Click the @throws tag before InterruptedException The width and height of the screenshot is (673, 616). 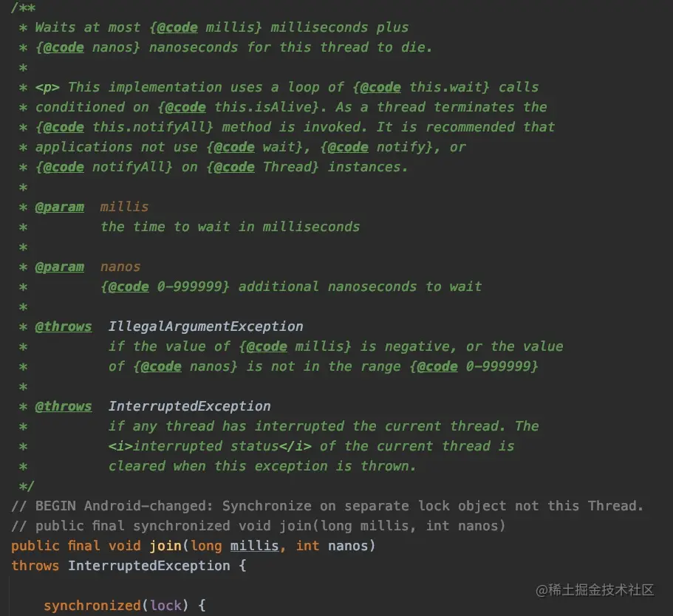[64, 406]
